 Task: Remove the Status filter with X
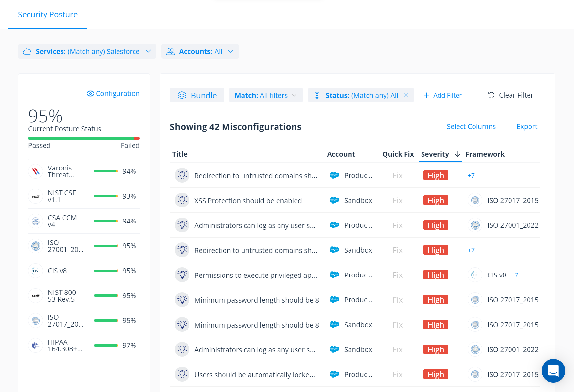[x=406, y=95]
